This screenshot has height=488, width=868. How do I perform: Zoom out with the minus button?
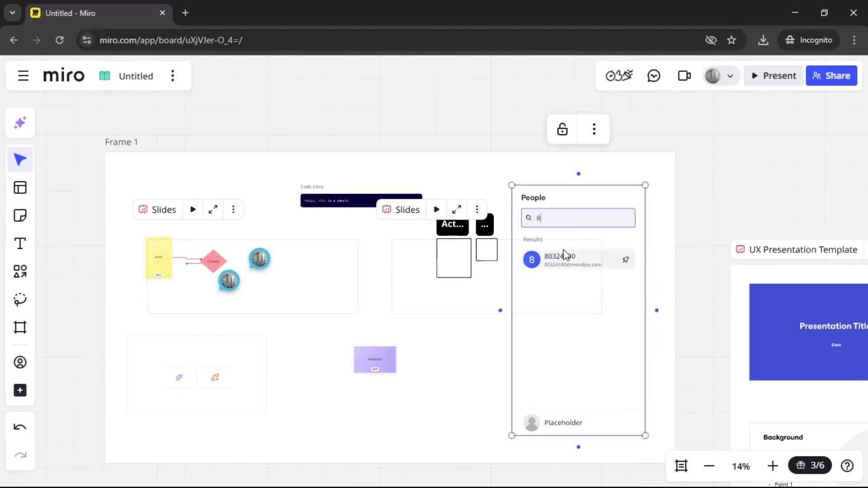coord(709,465)
